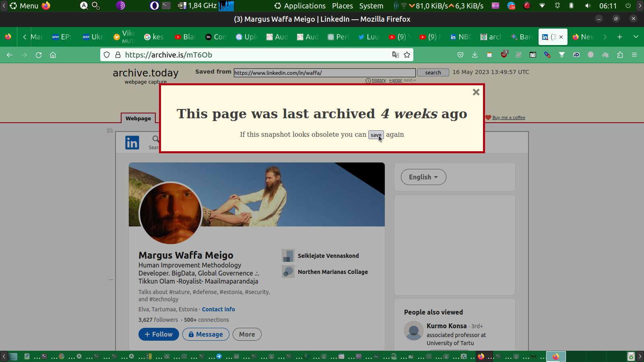Viewport: 644px width, 362px height.
Task: Click the Saved from URL input field
Action: point(324,72)
